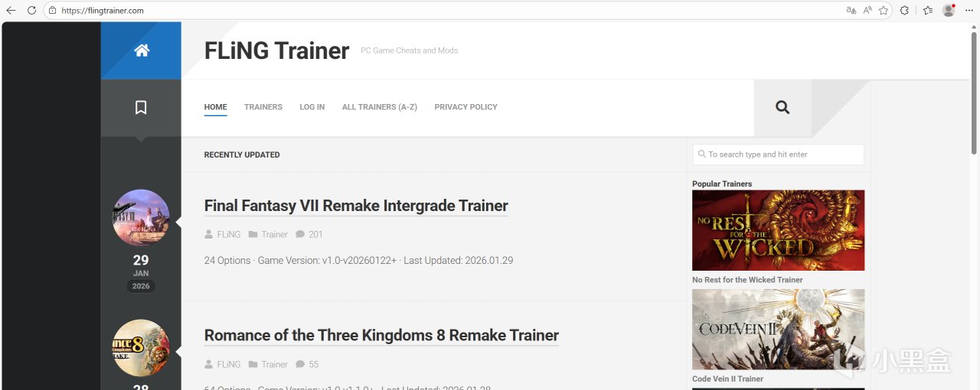This screenshot has height=390, width=980.
Task: Click the Code Vein II banner image
Action: (778, 330)
